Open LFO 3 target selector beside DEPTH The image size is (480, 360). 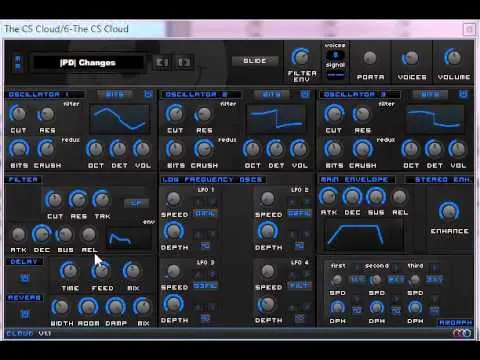click(x=205, y=318)
